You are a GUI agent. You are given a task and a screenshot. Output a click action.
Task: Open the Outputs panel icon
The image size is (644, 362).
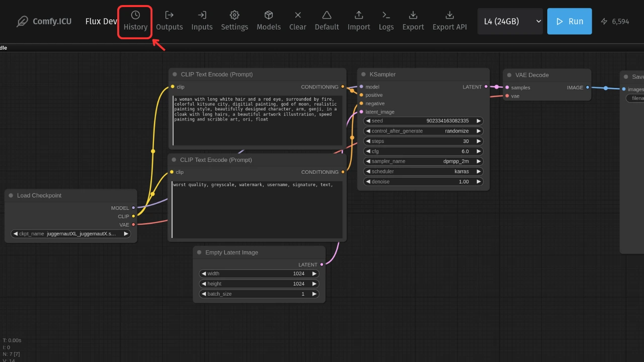pos(169,15)
